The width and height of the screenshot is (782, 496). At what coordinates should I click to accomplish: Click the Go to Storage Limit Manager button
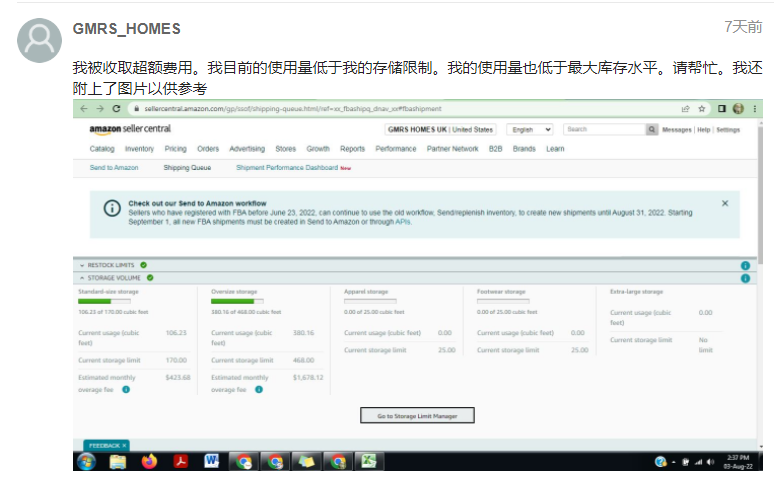coord(417,416)
